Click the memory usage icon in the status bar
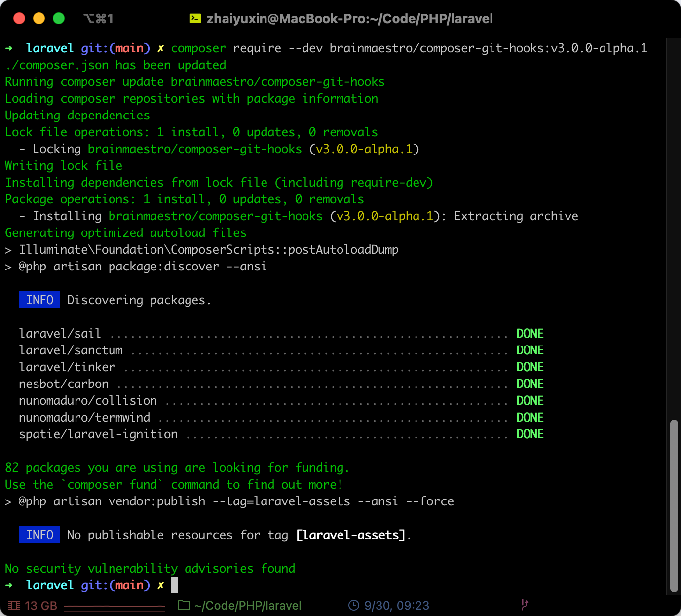 coord(14,605)
